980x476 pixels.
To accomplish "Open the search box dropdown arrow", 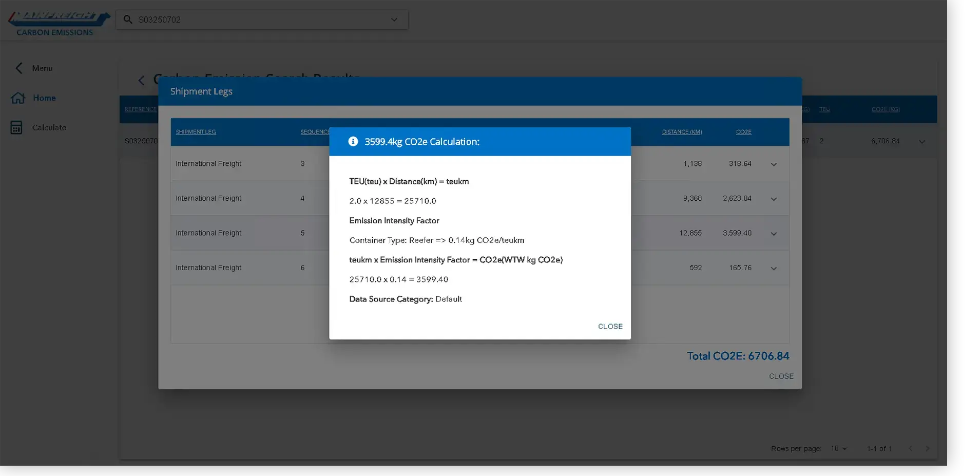I will (394, 20).
